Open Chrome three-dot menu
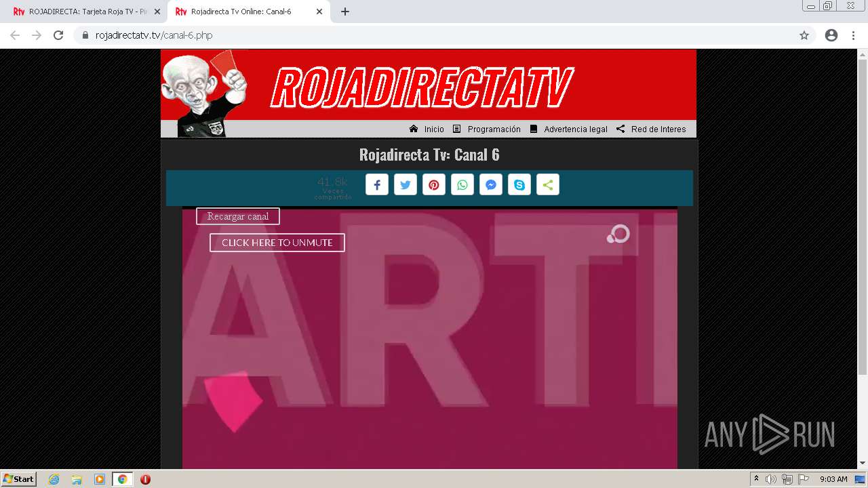Screen dimensions: 868x488 (853, 35)
